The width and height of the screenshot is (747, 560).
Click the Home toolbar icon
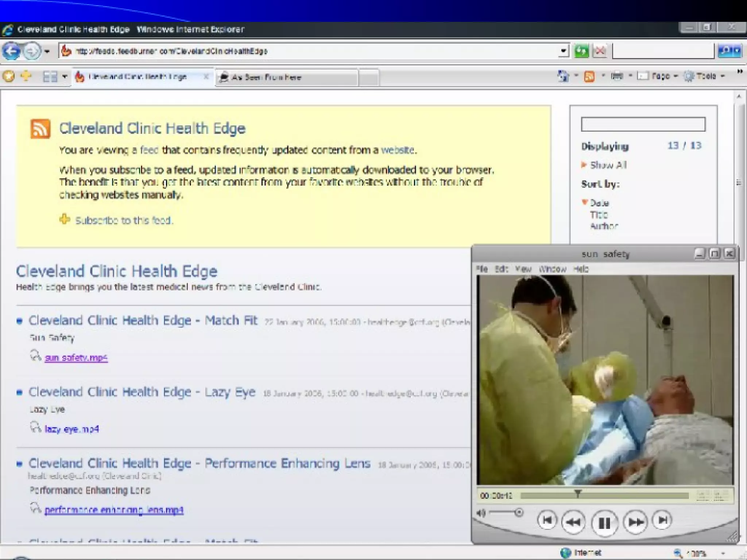point(563,76)
